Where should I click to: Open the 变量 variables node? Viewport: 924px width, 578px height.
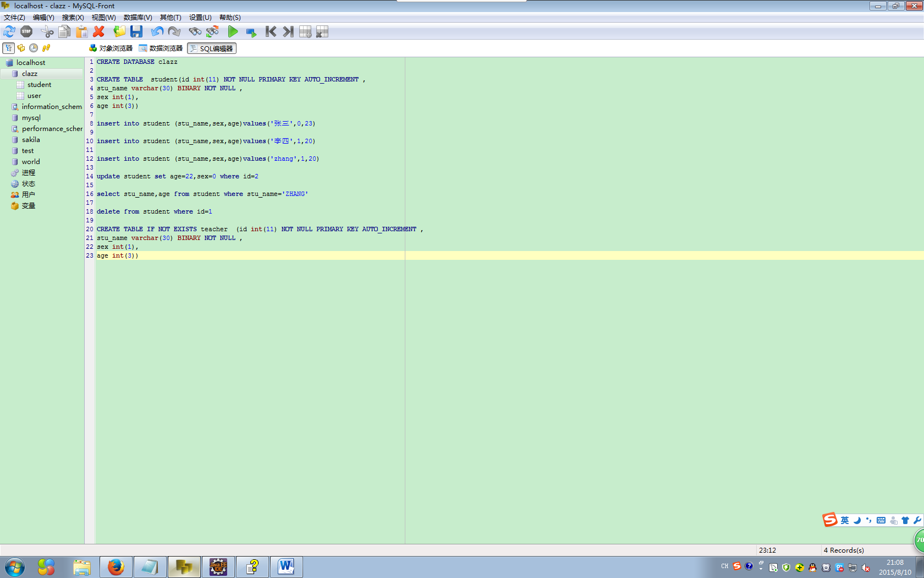(x=28, y=206)
